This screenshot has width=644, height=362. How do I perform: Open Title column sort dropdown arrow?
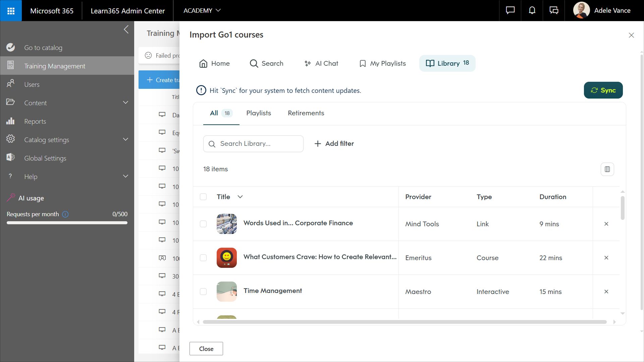240,197
